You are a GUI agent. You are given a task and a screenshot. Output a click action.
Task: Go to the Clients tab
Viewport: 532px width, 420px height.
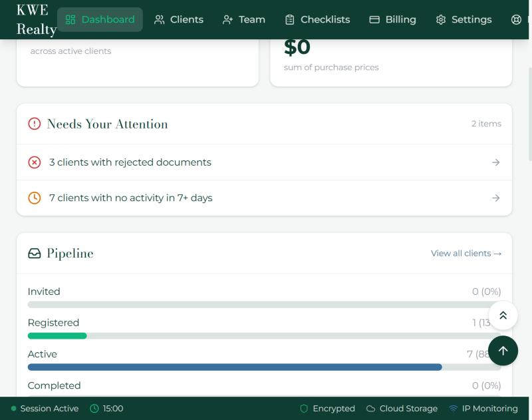(x=179, y=19)
